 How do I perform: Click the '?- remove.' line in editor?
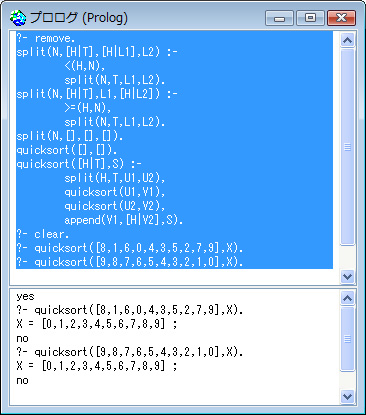[46, 38]
